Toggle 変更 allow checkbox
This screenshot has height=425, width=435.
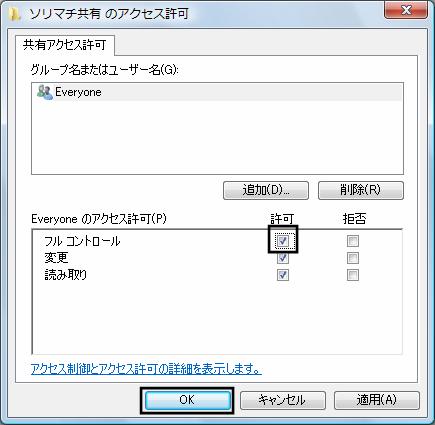click(x=283, y=258)
